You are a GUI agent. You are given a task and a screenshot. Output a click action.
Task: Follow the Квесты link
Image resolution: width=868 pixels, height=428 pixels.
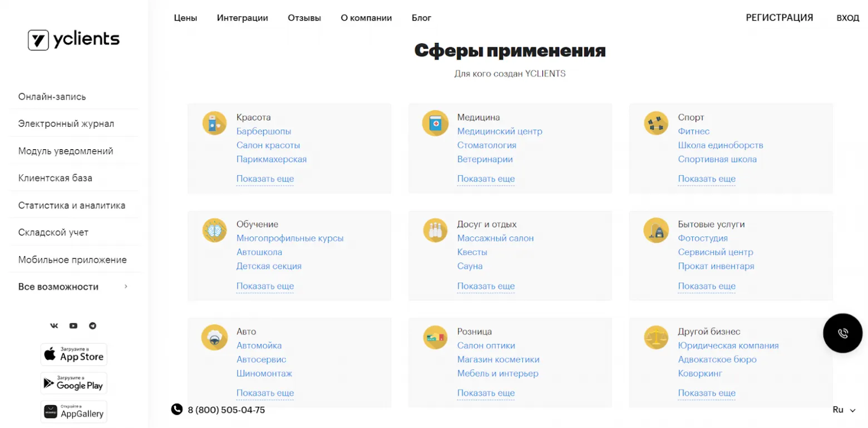point(472,252)
